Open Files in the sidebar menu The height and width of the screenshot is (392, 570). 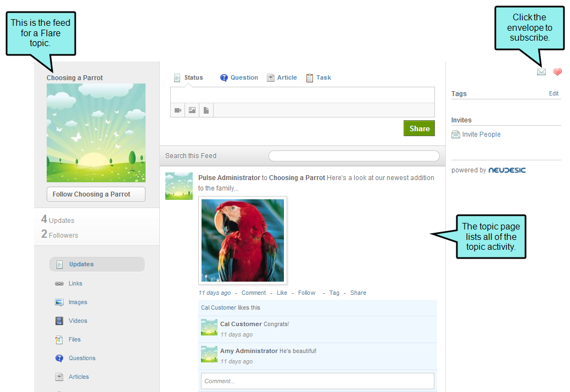pyautogui.click(x=75, y=339)
